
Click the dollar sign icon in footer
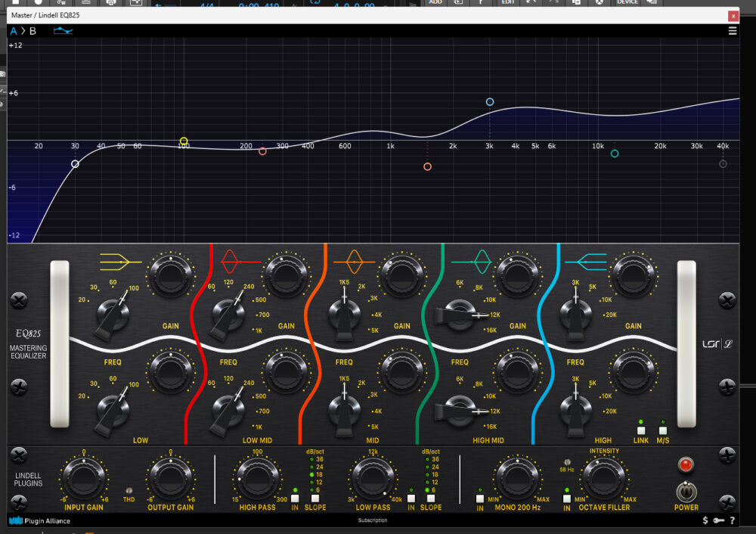point(705,520)
